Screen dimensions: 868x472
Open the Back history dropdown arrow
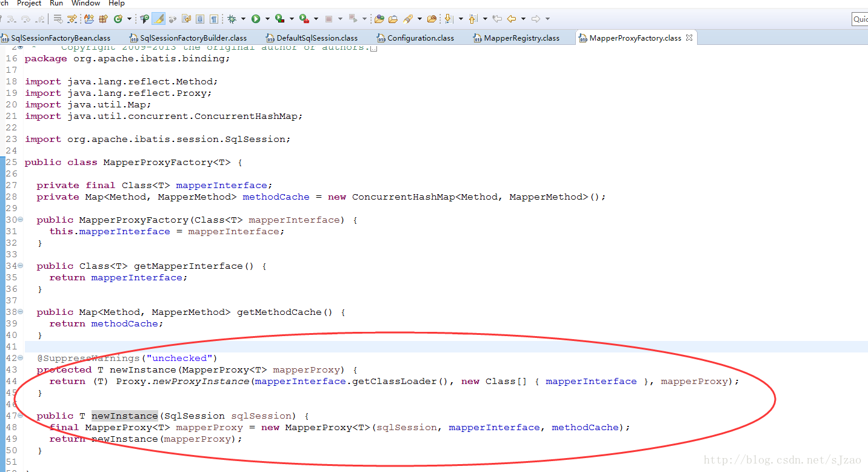click(x=523, y=19)
